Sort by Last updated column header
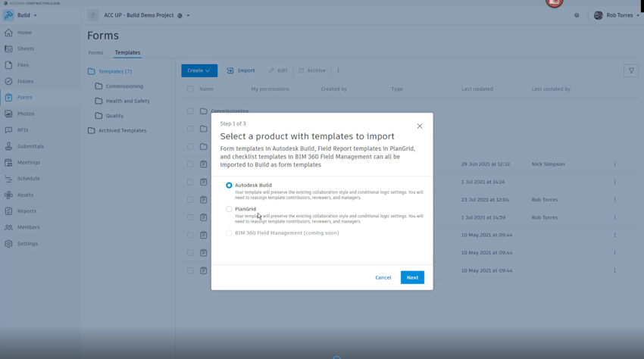 click(477, 89)
